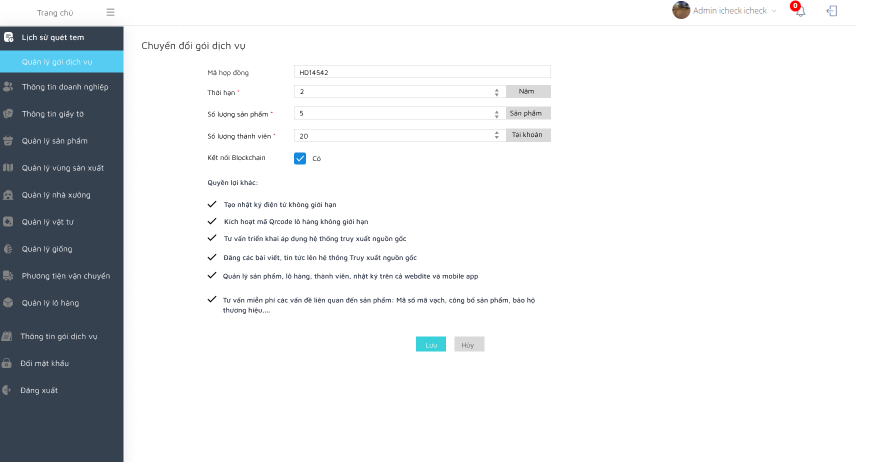The height and width of the screenshot is (462, 879).
Task: Expand the Admin icheck icheck dropdown
Action: [x=734, y=11]
